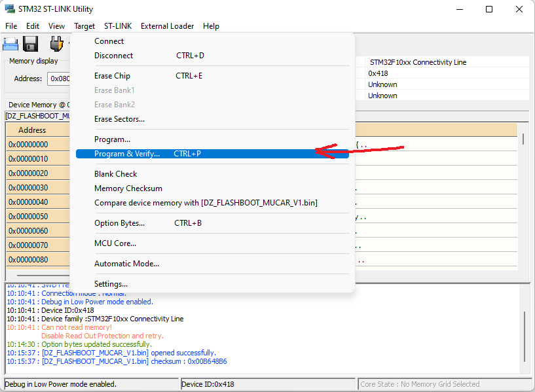This screenshot has width=535, height=392.
Task: Switch to the Device Memory tab
Action: pos(38,105)
